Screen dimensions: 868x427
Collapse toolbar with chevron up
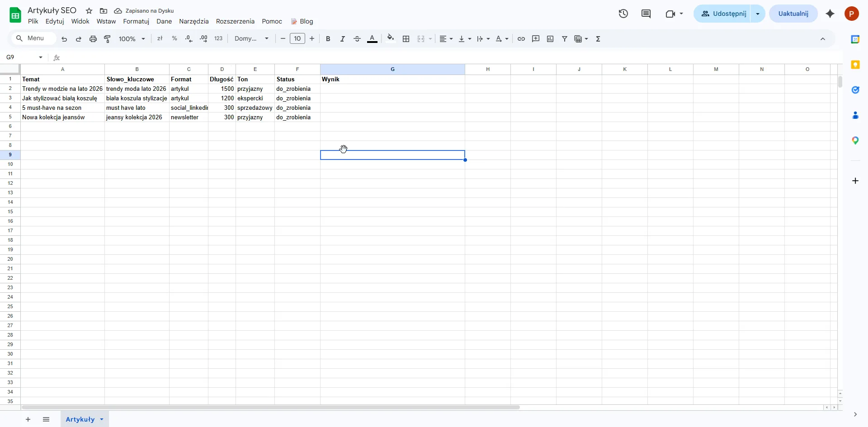(x=823, y=39)
